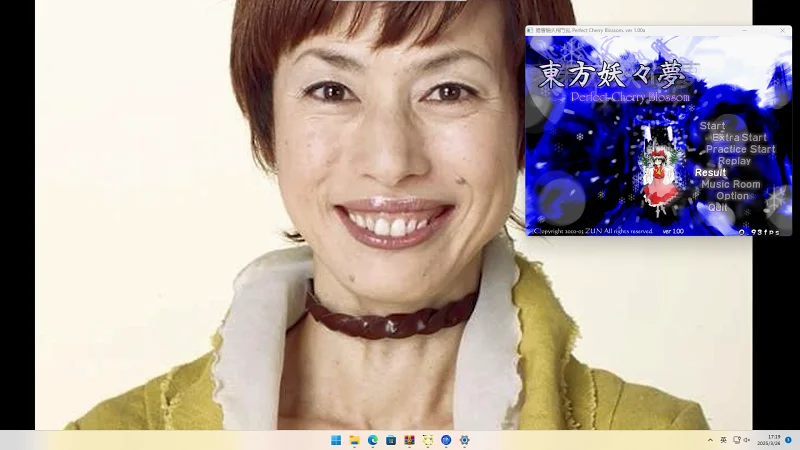Image resolution: width=800 pixels, height=450 pixels.
Task: Click Option in the game menu
Action: click(732, 196)
